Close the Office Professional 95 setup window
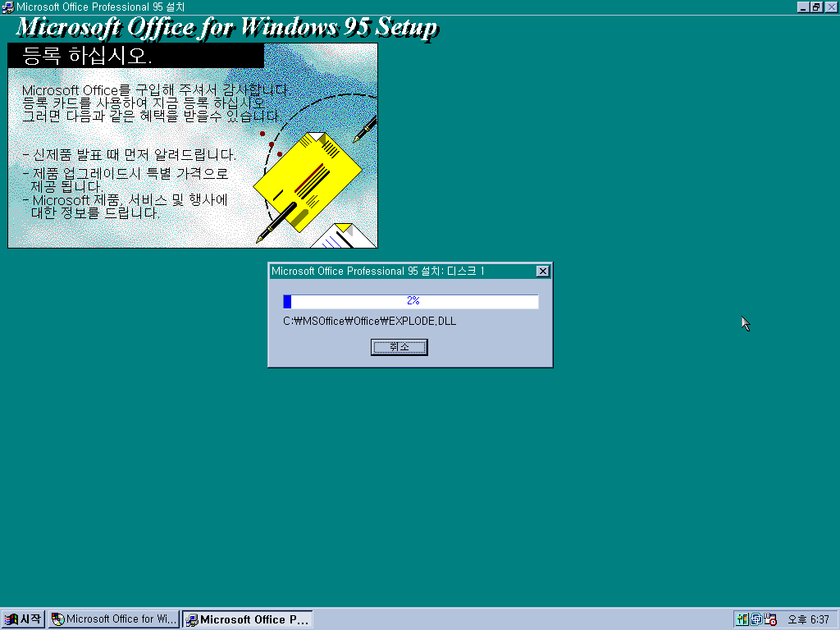Screen dimensions: 840x630 click(831, 7)
